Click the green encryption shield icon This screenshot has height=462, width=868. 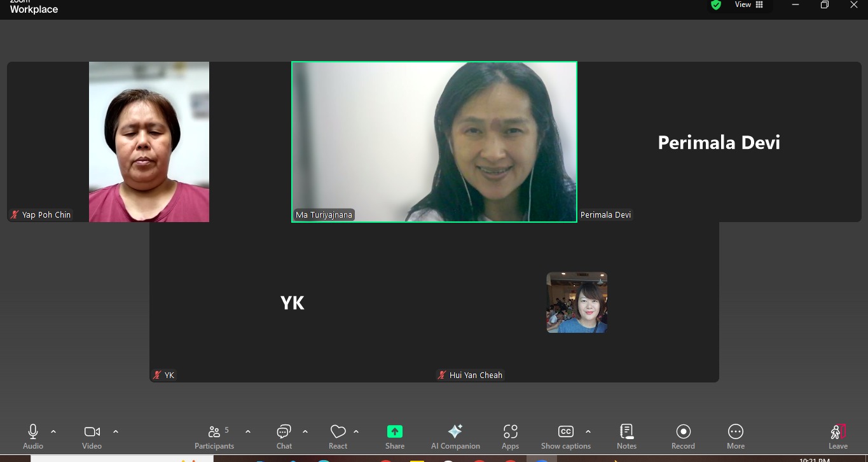pyautogui.click(x=716, y=5)
